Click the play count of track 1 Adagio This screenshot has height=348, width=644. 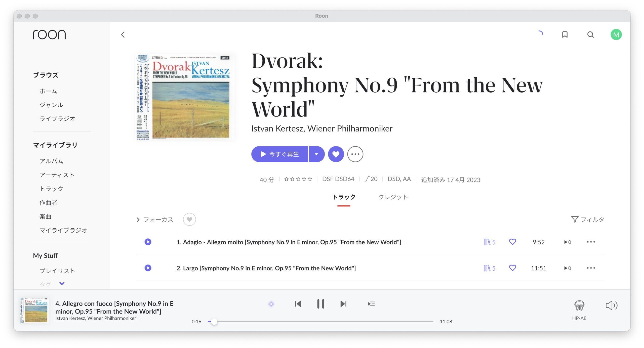(x=568, y=242)
